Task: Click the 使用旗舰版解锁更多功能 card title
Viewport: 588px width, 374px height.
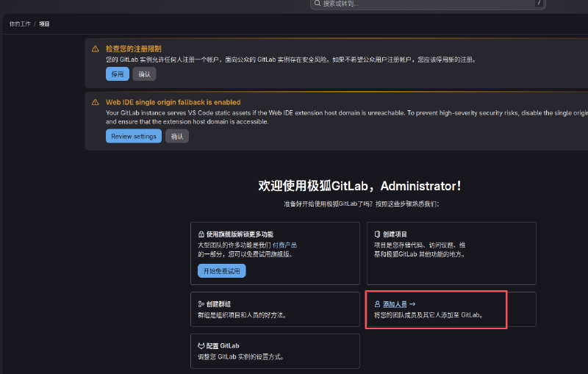Action: (x=240, y=234)
